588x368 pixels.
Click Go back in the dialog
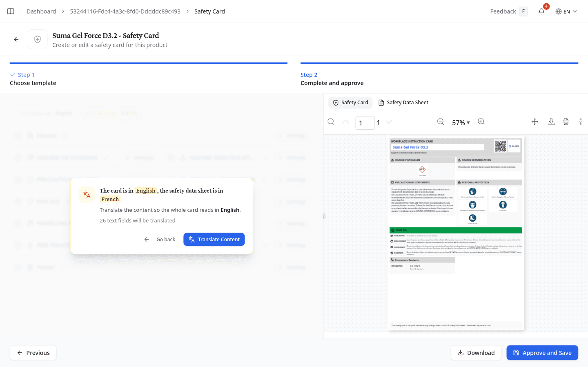point(160,240)
